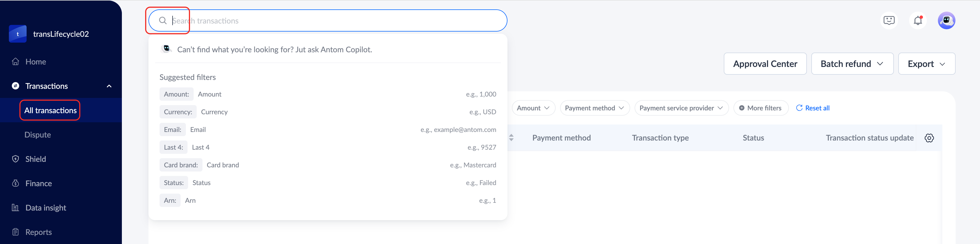
Task: Go to Dispute submenu
Action: click(37, 134)
